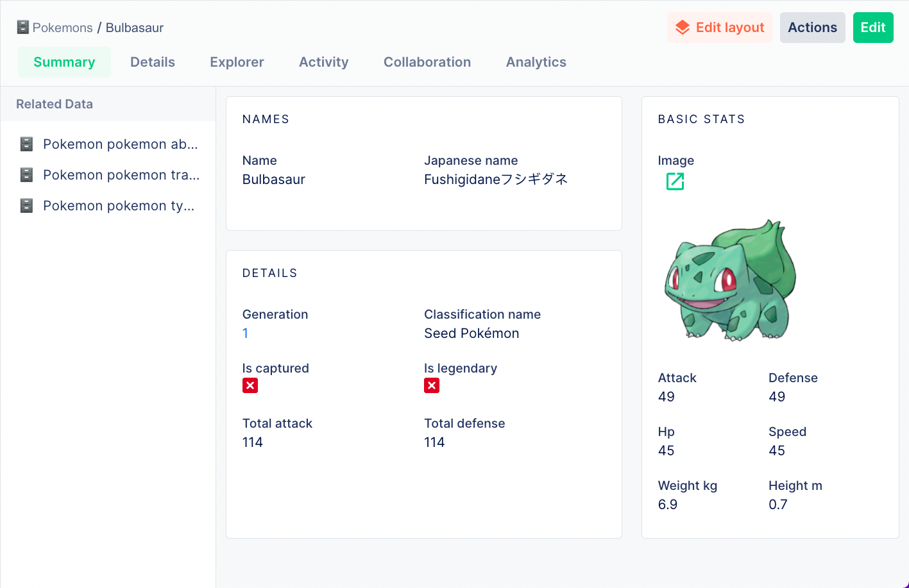Open Generation 1 link
909x588 pixels.
246,333
